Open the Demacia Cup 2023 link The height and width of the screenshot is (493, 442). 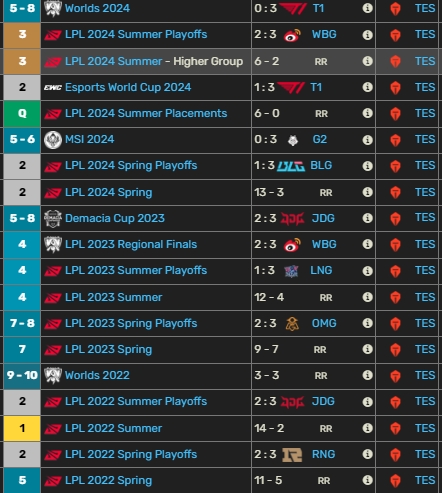pyautogui.click(x=115, y=218)
